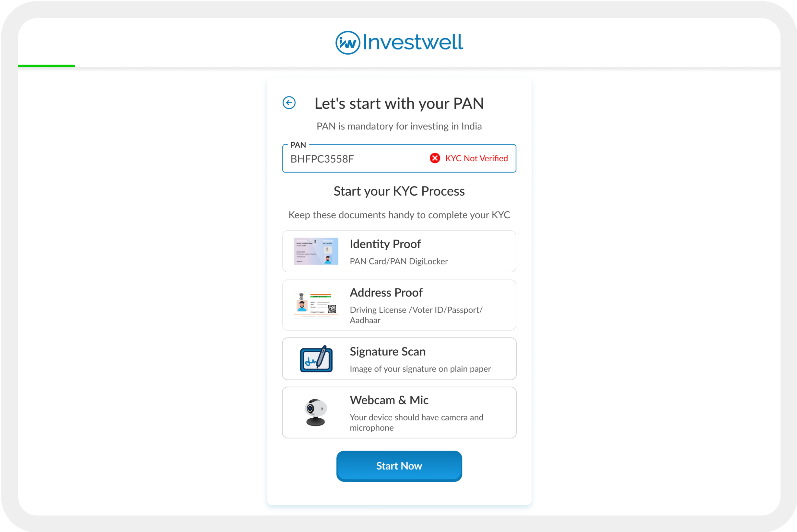Click the PAN card illustration icon
Screen dimensions: 797x532
316,251
